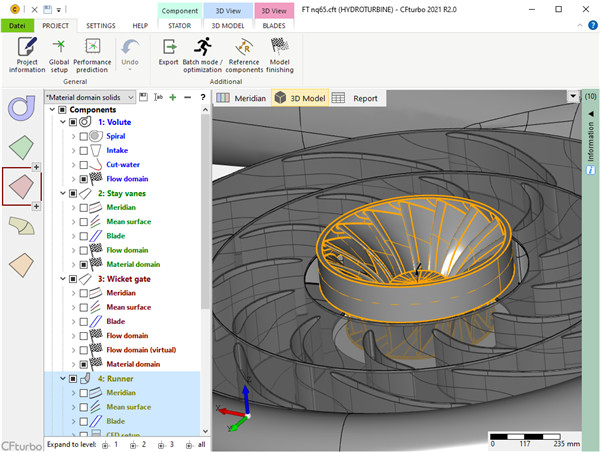The image size is (600, 452).
Task: Open the Export tool
Action: [x=168, y=52]
